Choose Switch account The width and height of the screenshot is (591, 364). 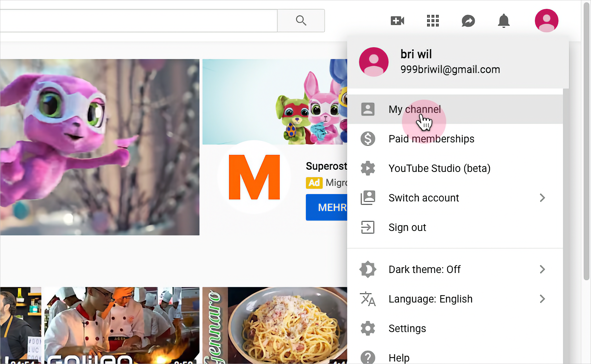pyautogui.click(x=455, y=198)
